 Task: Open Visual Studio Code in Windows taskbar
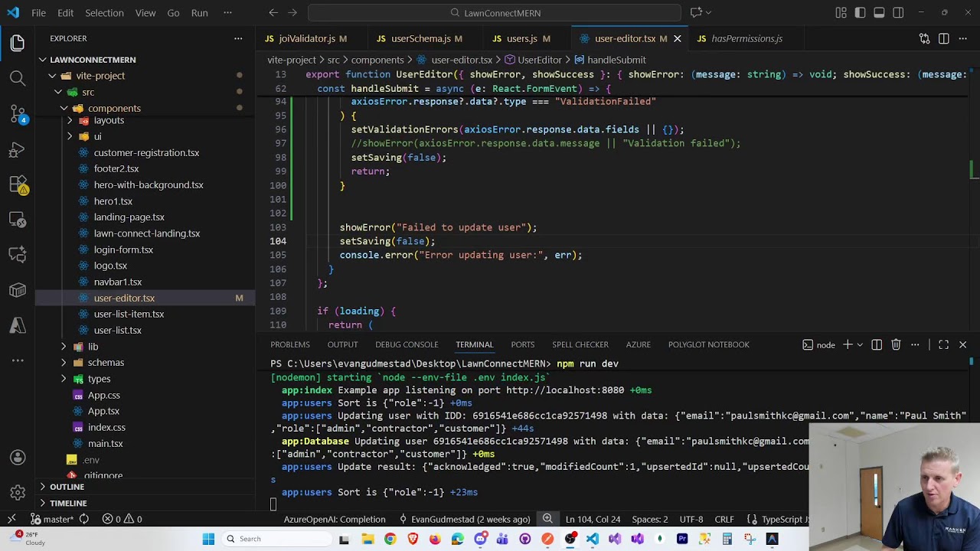click(593, 539)
